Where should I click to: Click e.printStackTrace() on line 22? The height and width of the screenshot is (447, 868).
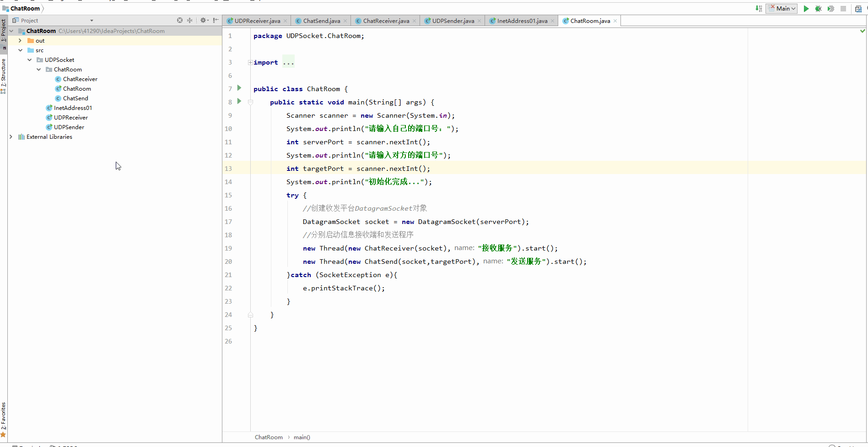[x=344, y=288]
